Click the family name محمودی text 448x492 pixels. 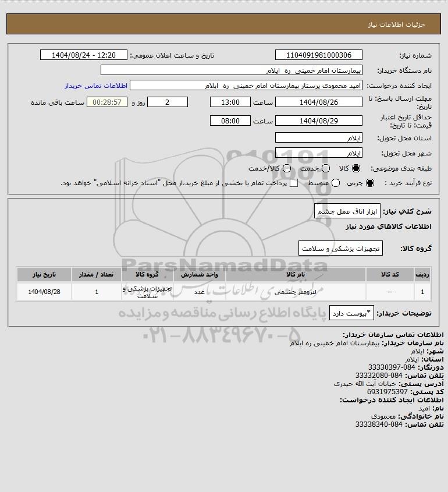(x=383, y=416)
